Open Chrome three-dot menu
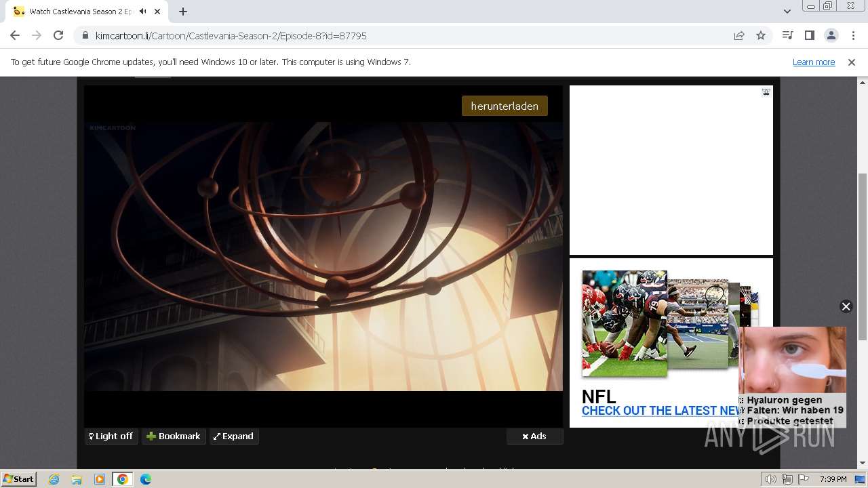 click(853, 35)
